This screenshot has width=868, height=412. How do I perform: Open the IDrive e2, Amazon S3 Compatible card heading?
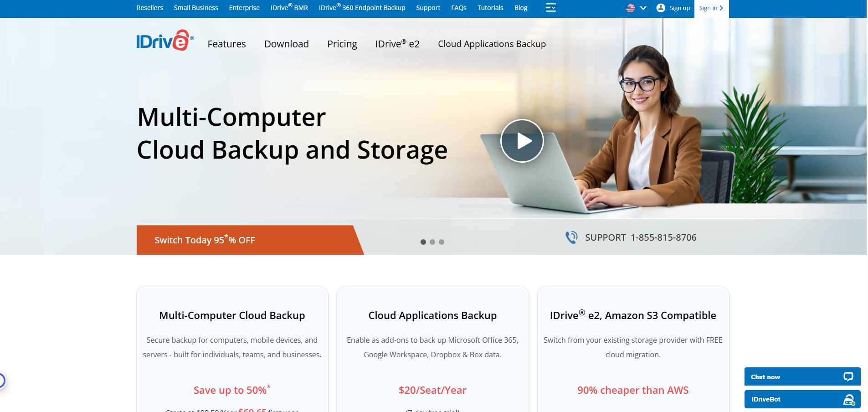point(633,315)
